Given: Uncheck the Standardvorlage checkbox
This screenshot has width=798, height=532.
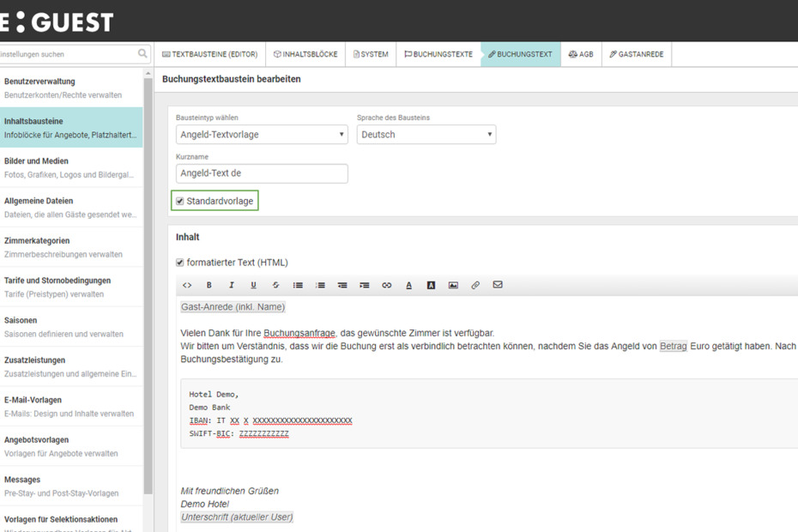Looking at the screenshot, I should click(180, 202).
